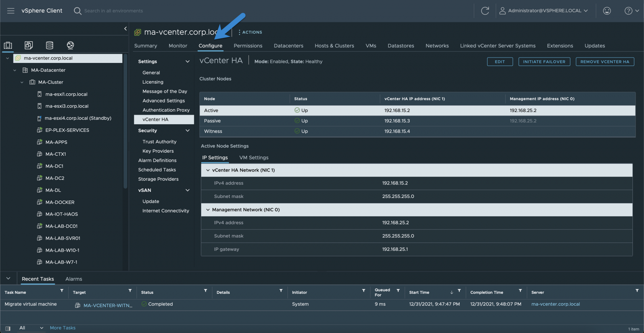The width and height of the screenshot is (644, 333).
Task: Click the ma-esxi1.corp.local host icon
Action: [39, 94]
